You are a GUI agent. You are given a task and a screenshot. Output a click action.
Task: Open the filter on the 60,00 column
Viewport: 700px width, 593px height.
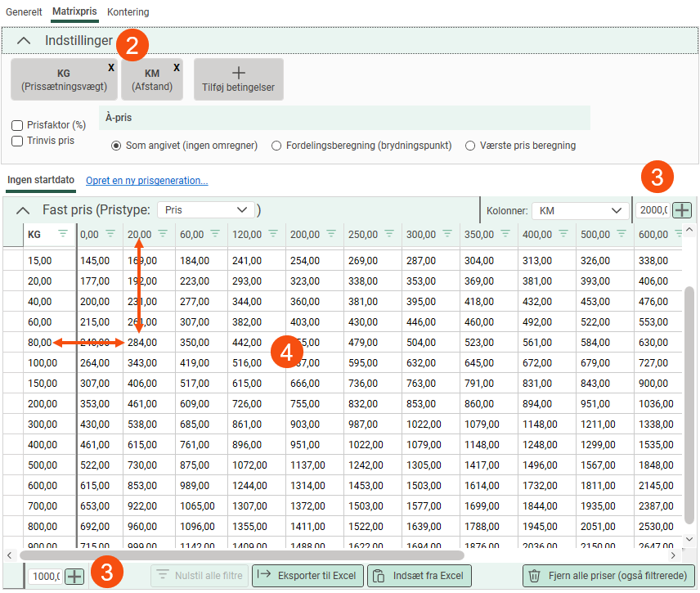coord(215,234)
